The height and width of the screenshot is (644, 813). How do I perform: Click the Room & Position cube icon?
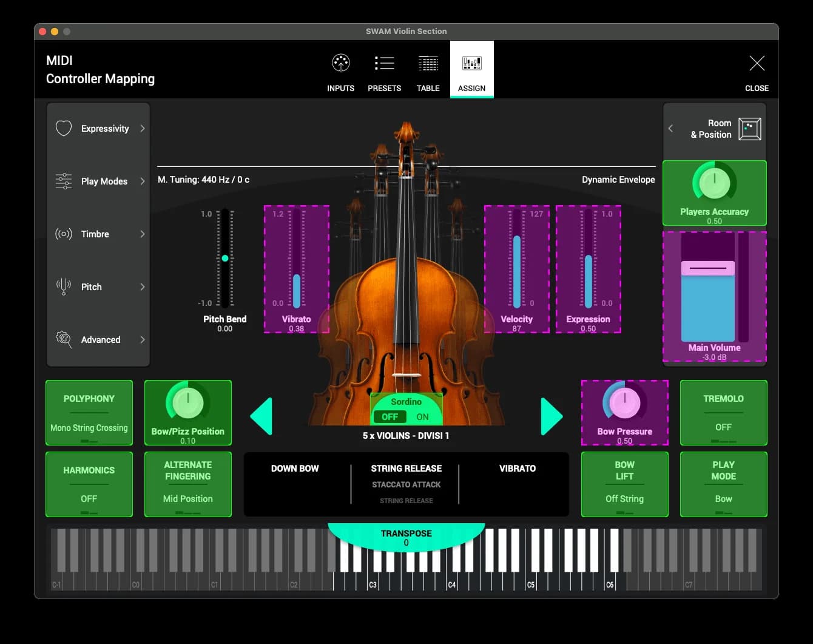point(749,129)
